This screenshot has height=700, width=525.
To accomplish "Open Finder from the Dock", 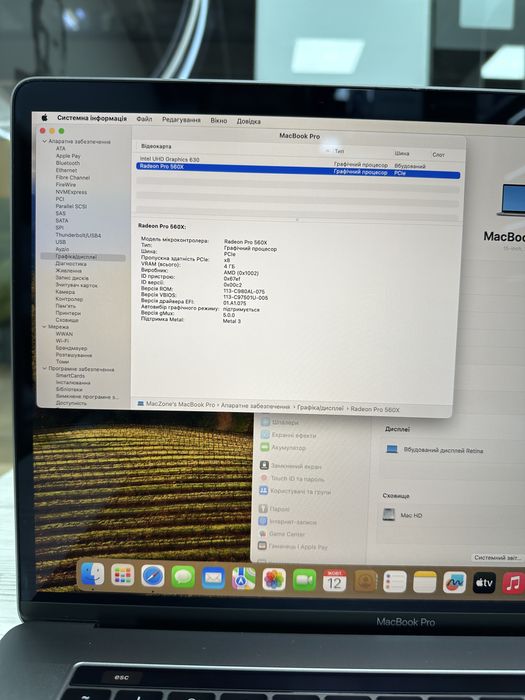I will [93, 573].
